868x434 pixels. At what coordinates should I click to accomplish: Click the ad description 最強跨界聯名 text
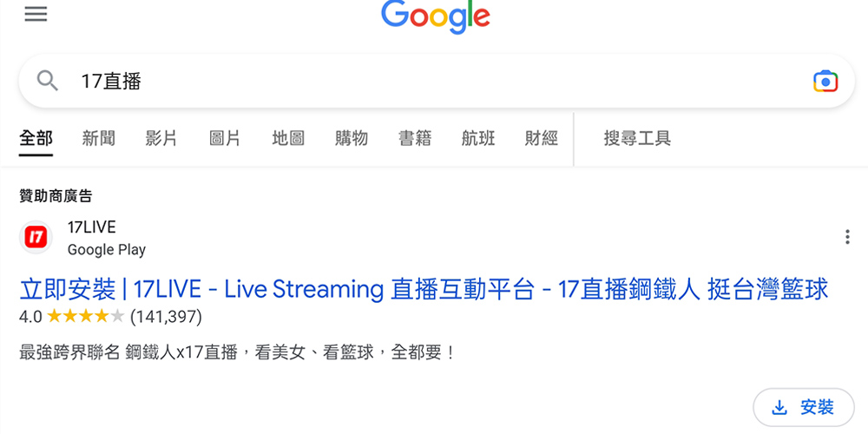[x=236, y=352]
